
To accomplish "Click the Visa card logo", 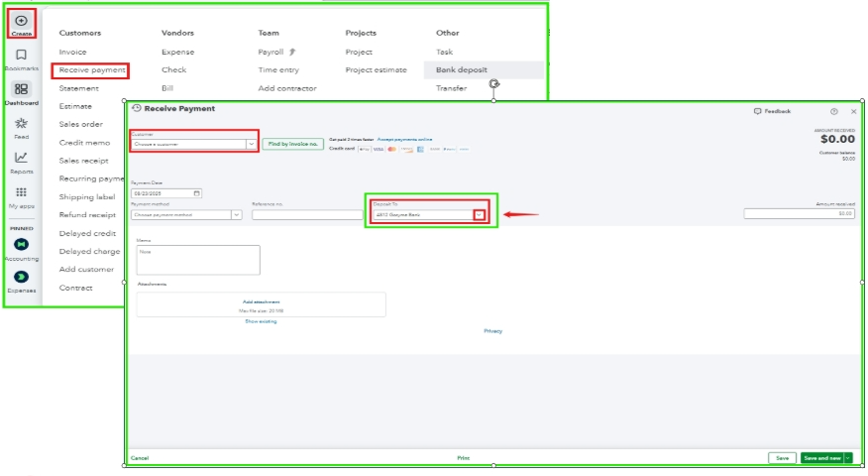I will (x=379, y=149).
